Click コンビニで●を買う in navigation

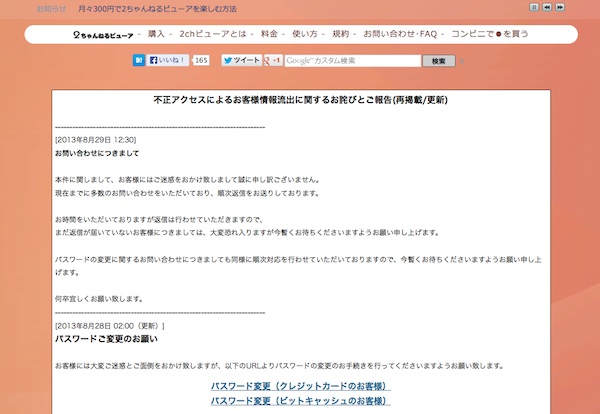[490, 34]
